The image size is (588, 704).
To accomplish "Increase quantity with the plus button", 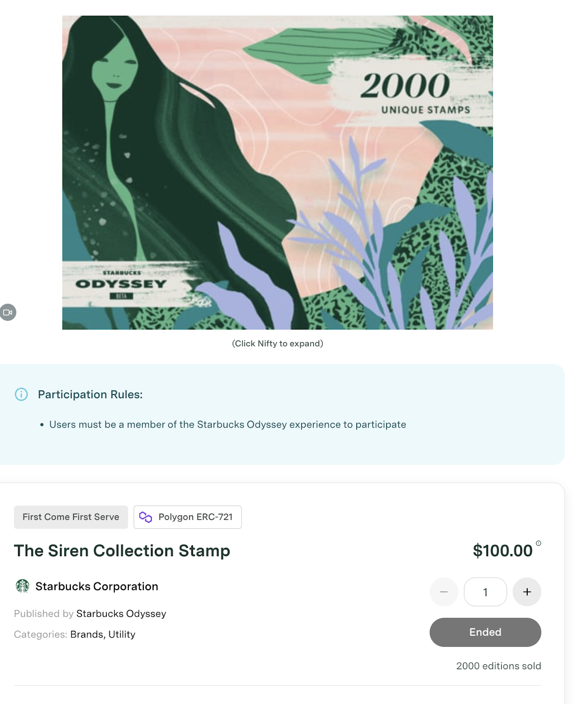I will (x=527, y=592).
